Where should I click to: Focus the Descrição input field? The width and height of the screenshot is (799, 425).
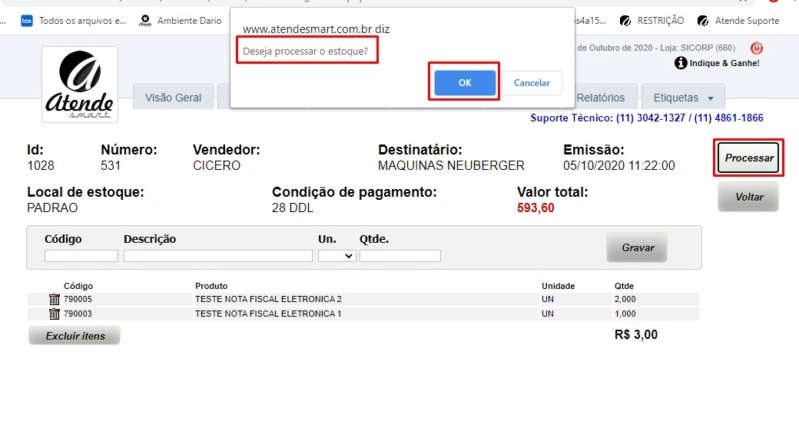(x=218, y=256)
